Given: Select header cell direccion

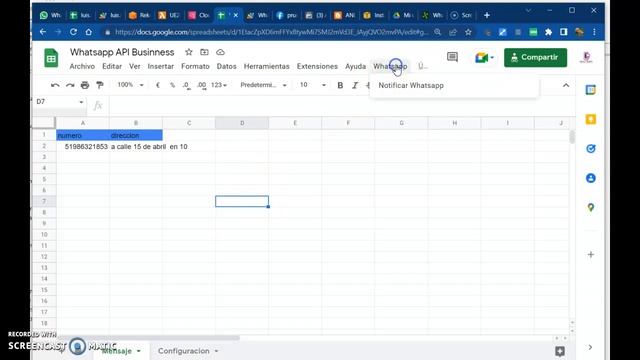Looking at the screenshot, I should [136, 135].
